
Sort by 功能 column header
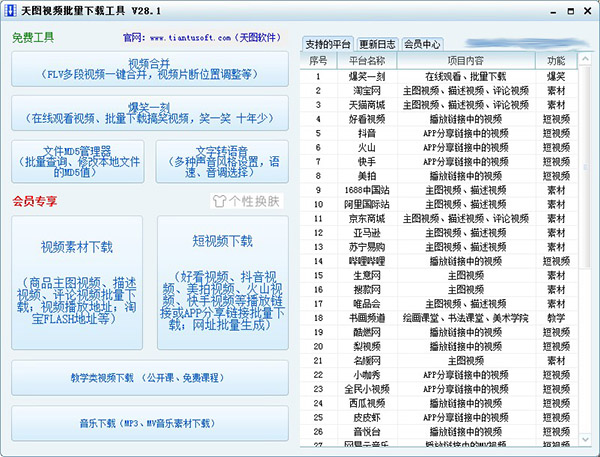pos(556,61)
